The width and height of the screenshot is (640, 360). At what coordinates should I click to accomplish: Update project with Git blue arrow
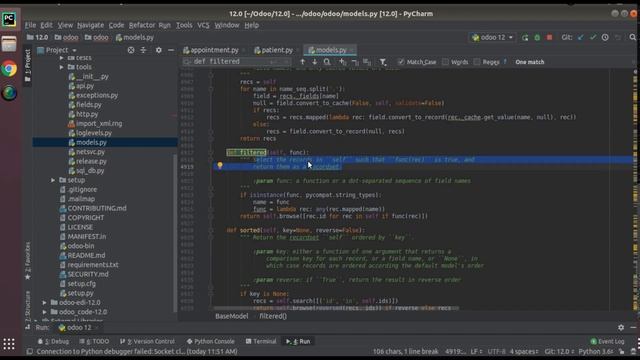[580, 38]
